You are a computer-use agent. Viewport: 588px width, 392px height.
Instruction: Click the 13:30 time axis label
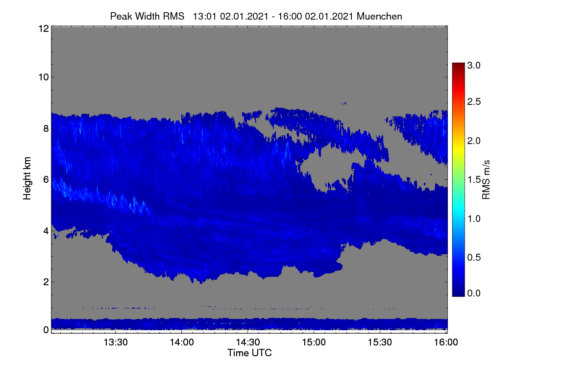[115, 343]
